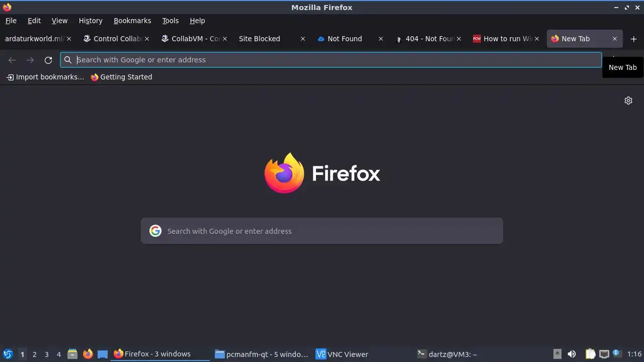Click Import bookmarks in bookmarks toolbar
Image resolution: width=644 pixels, height=362 pixels.
click(x=45, y=77)
